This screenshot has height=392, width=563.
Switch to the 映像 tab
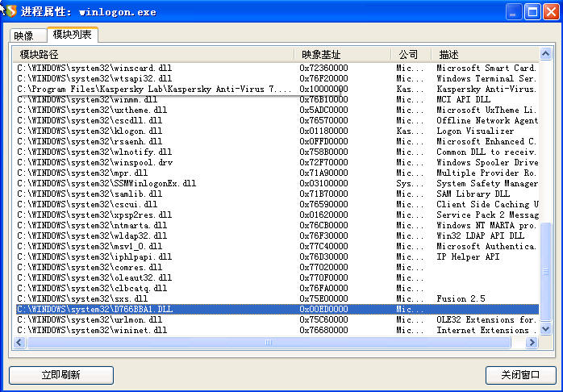click(x=28, y=35)
